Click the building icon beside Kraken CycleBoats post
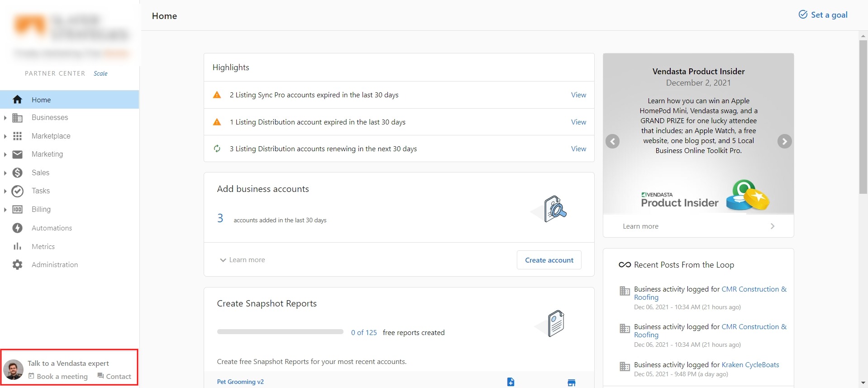The height and width of the screenshot is (388, 868). (x=625, y=367)
